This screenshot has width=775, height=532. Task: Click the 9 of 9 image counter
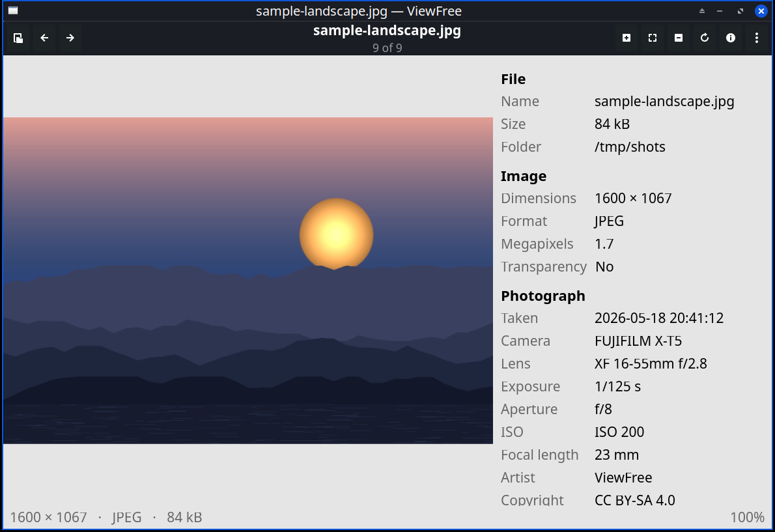[387, 48]
